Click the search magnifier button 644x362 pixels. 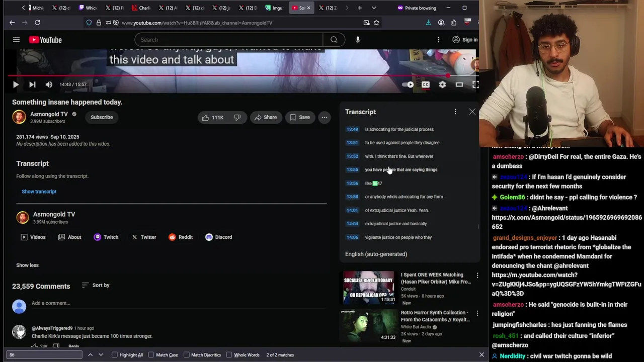tap(334, 40)
